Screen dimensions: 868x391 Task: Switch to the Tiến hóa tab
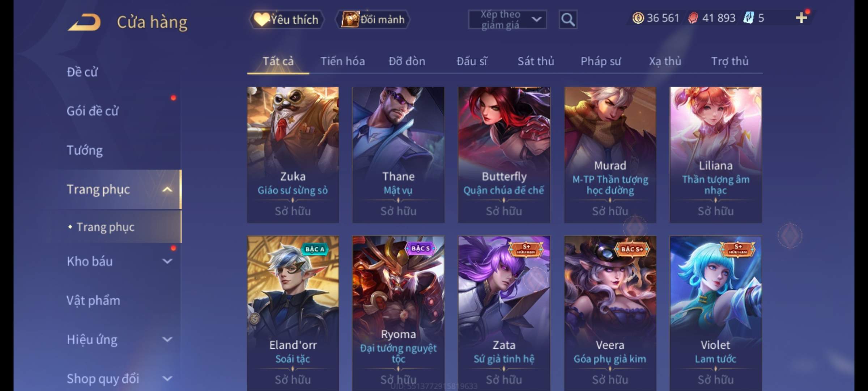(342, 61)
